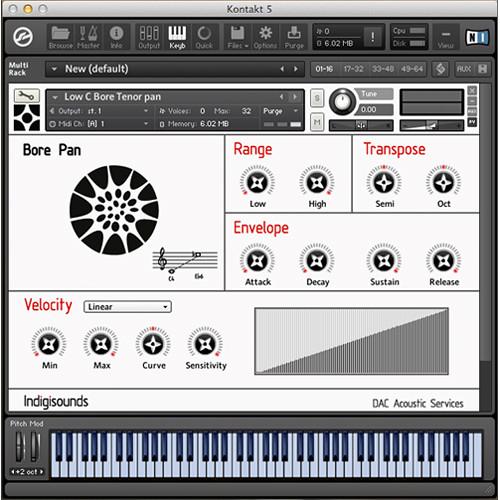Open the instrument Purge dropdown
500x500 pixels.
point(280,111)
